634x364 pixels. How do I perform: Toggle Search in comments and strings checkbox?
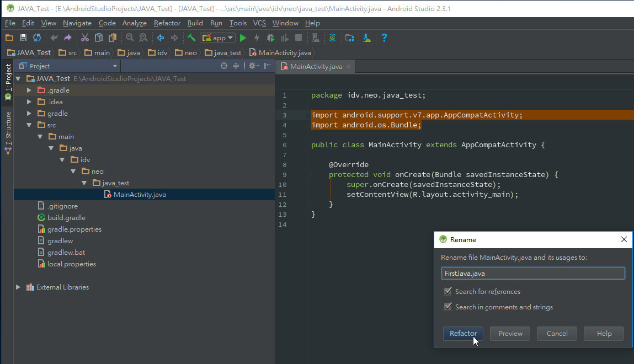pyautogui.click(x=448, y=307)
